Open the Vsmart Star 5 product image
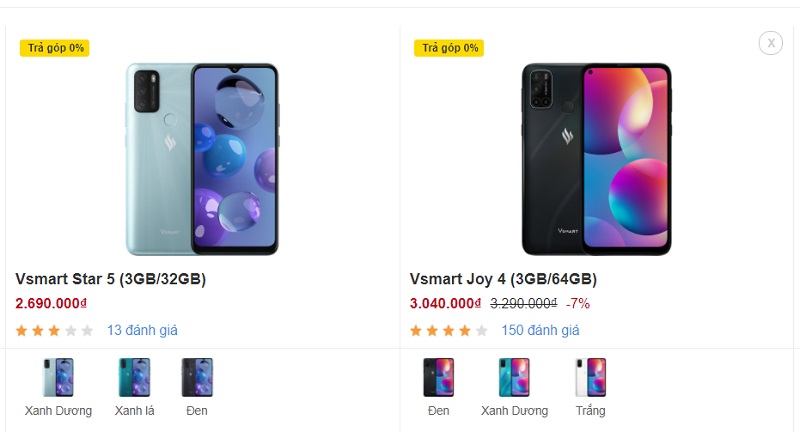This screenshot has height=432, width=800. click(x=202, y=159)
